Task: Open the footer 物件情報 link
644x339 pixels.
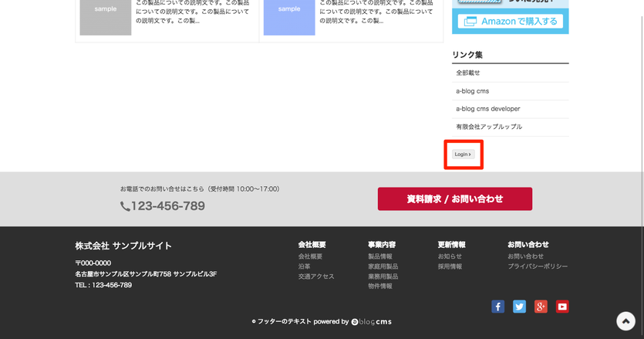Action: pos(380,286)
